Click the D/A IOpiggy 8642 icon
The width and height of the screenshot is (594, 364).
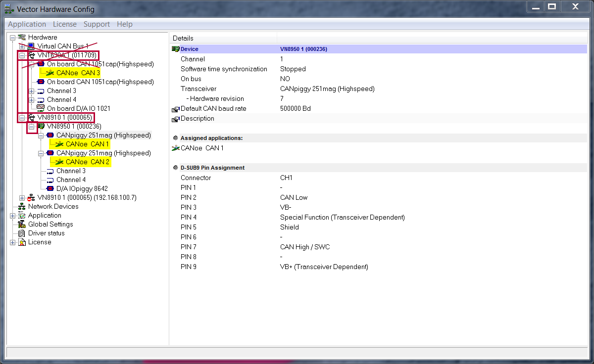click(50, 189)
